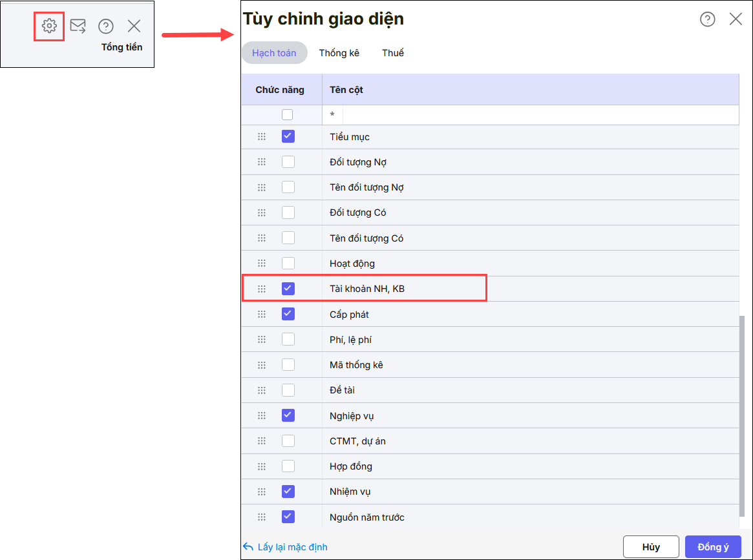This screenshot has height=560, width=753.
Task: Confirm with the Đồng ý button
Action: coord(713,547)
